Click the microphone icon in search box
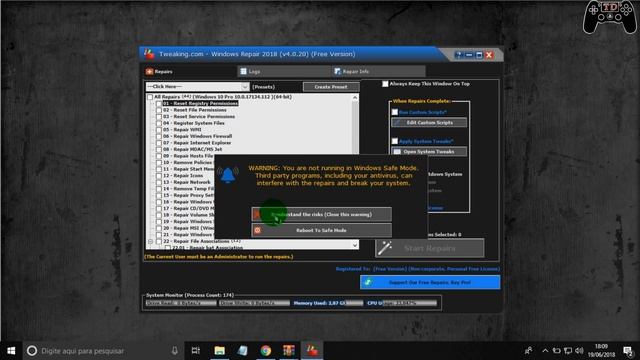Image resolution: width=640 pixels, height=360 pixels. click(x=175, y=351)
